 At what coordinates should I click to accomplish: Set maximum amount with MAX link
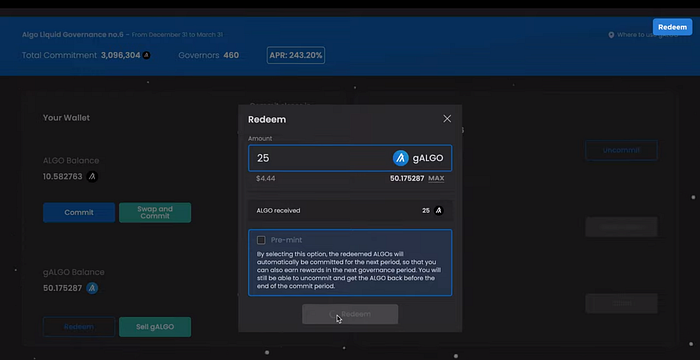click(x=436, y=178)
